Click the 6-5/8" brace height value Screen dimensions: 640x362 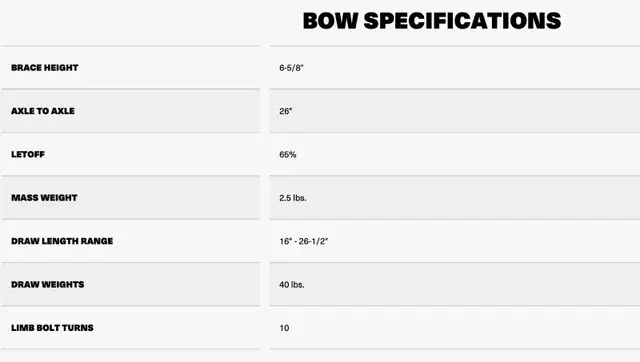(x=291, y=68)
